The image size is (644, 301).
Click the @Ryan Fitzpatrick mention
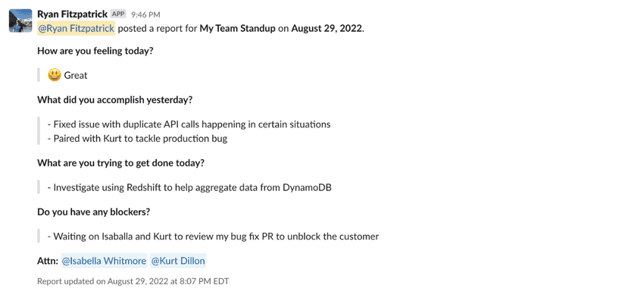tap(76, 29)
